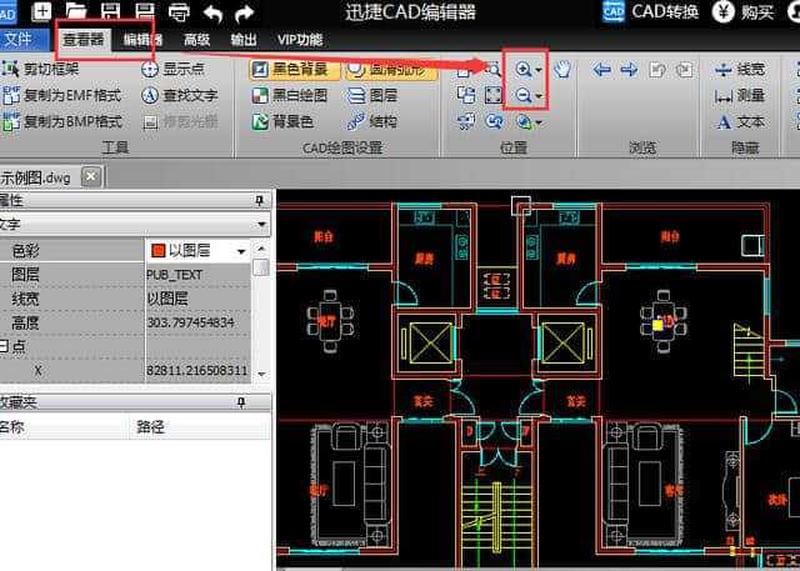Image resolution: width=800 pixels, height=571 pixels.
Task: Click the CAD转换 button
Action: click(651, 11)
